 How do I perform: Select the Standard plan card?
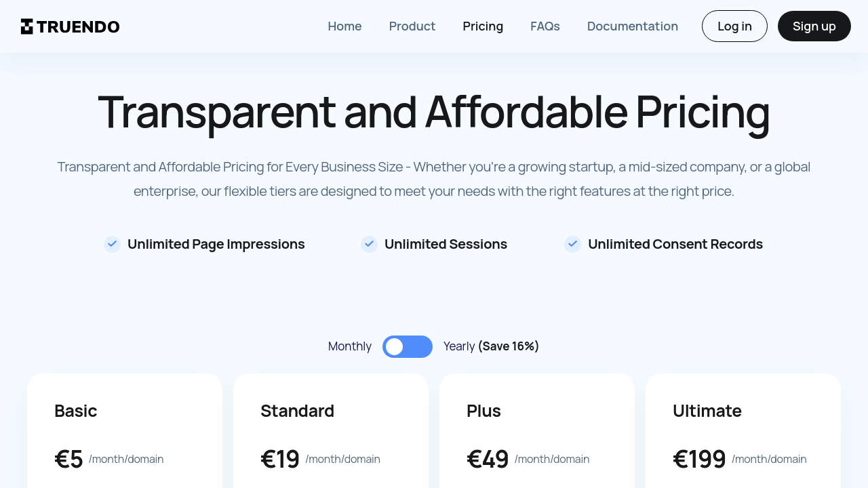(331, 434)
